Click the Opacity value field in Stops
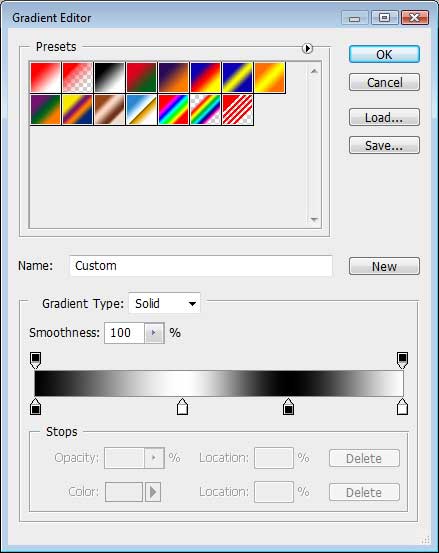Viewport: 439px width, 553px height. [124, 458]
